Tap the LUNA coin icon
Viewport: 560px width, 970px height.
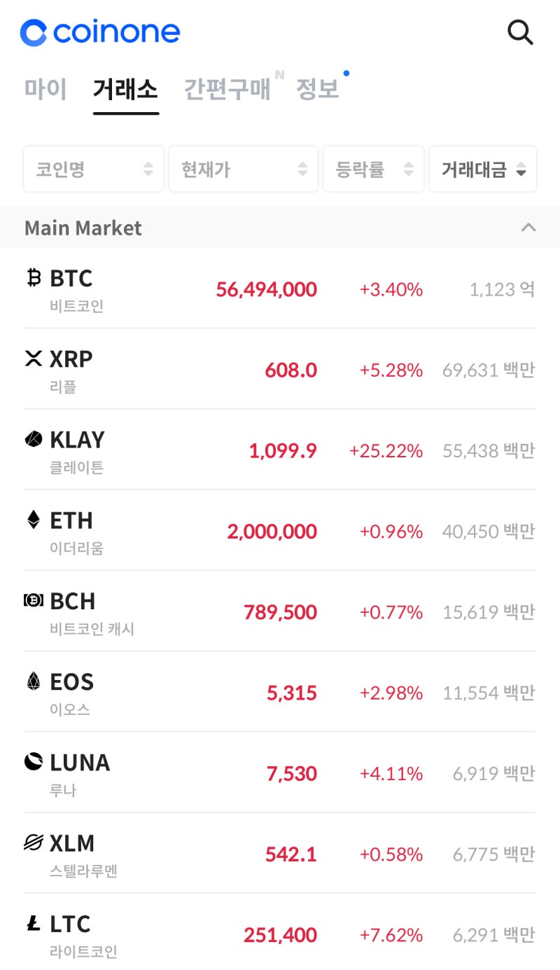pos(34,762)
